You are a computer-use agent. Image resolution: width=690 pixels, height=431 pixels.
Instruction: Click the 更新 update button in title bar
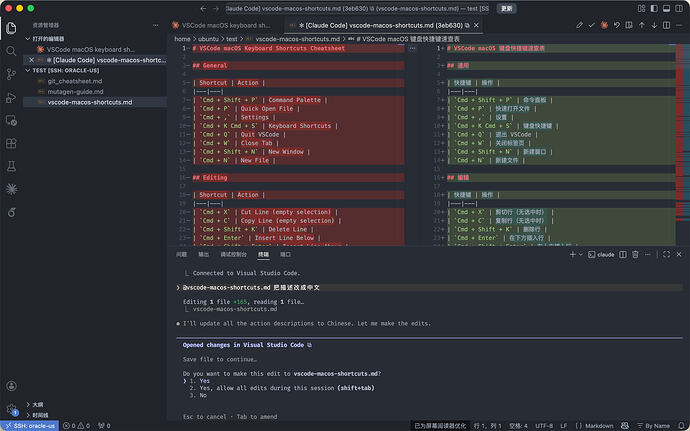point(506,8)
